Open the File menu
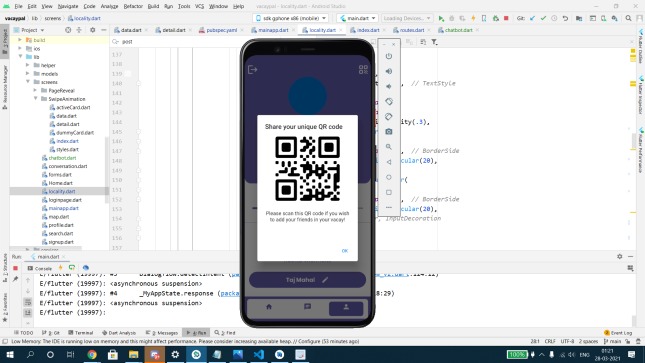 point(19,6)
